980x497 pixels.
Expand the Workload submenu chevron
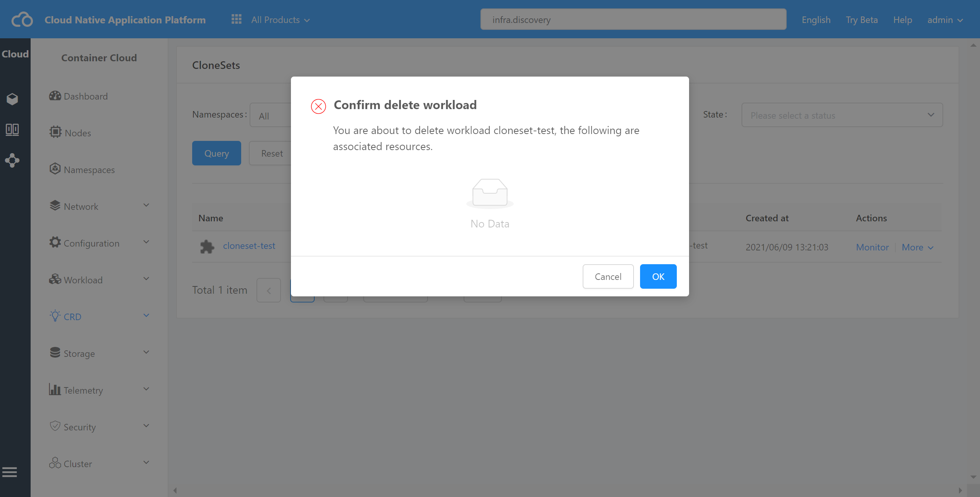point(146,279)
